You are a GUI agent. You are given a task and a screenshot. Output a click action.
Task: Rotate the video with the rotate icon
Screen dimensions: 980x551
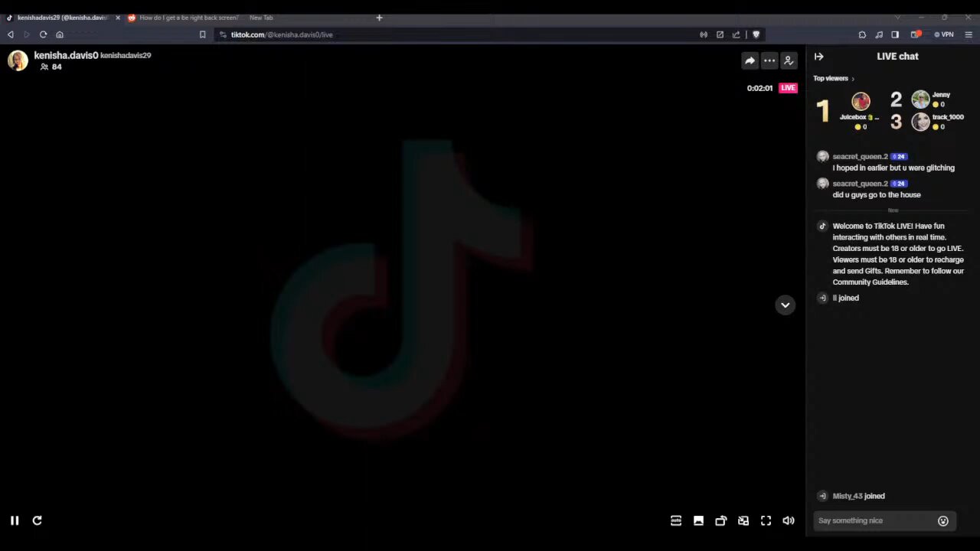click(720, 520)
